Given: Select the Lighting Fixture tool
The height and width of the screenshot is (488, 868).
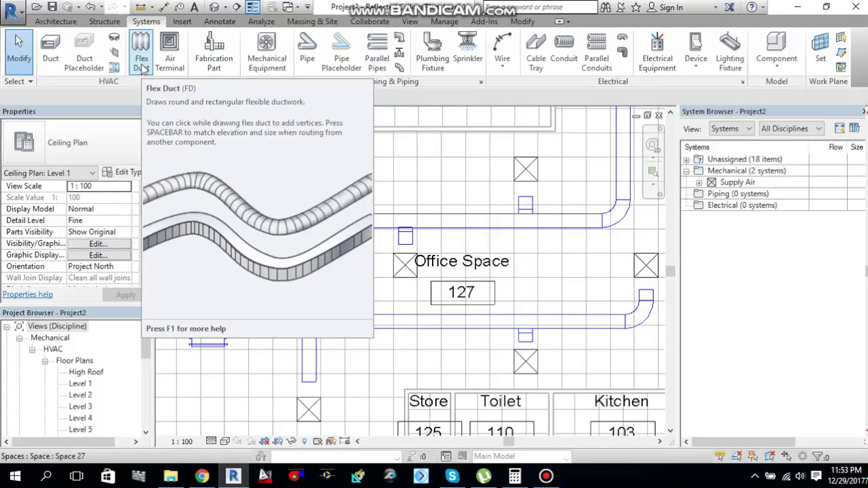Looking at the screenshot, I should 730,53.
